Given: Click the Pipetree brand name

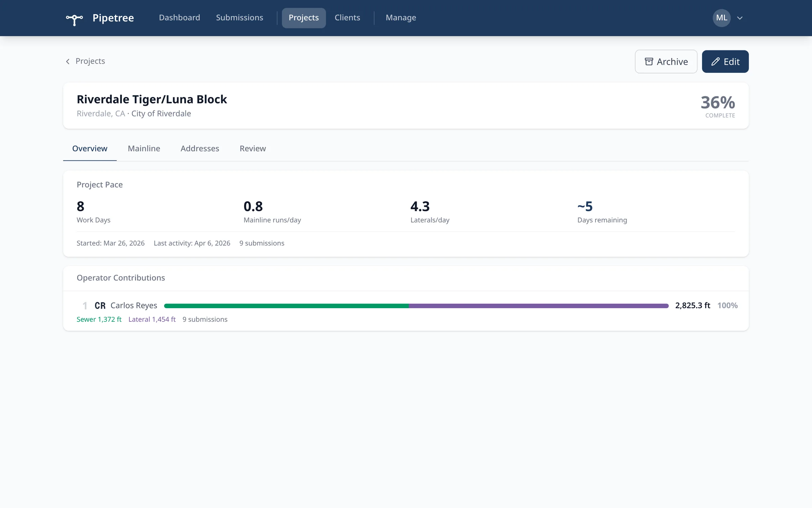Looking at the screenshot, I should pyautogui.click(x=113, y=18).
